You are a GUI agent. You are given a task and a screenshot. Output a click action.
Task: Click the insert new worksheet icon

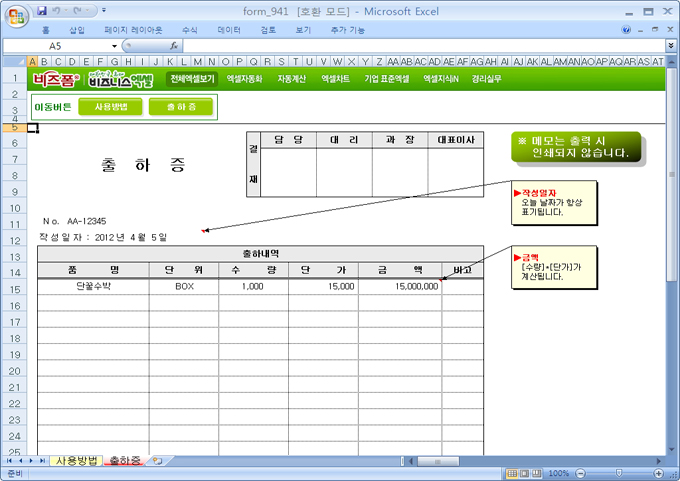tap(157, 461)
